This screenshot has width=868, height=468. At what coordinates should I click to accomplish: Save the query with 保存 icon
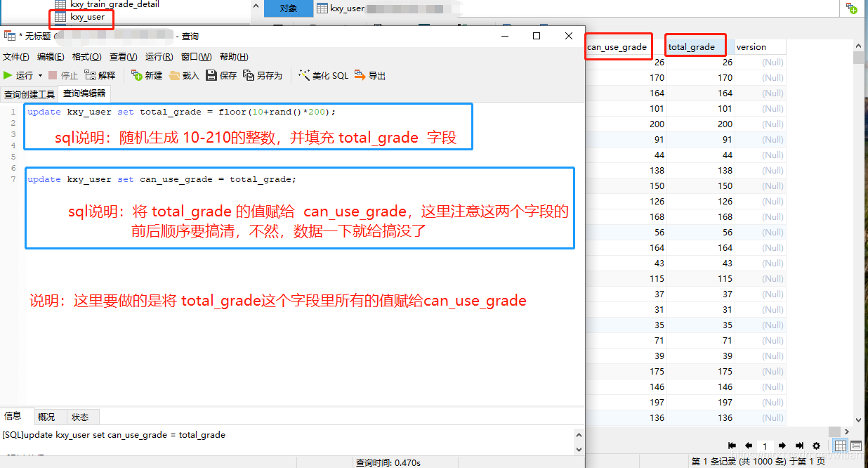221,75
